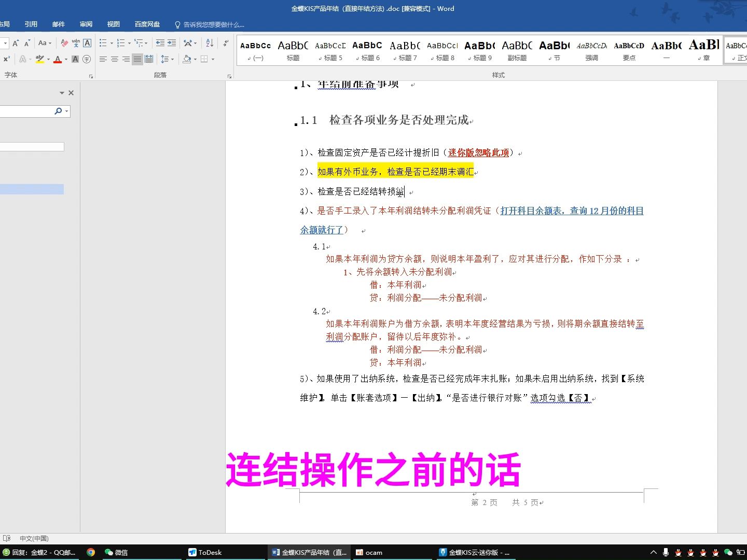
Task: Open the font color dropdown arrow
Action: [x=66, y=59]
